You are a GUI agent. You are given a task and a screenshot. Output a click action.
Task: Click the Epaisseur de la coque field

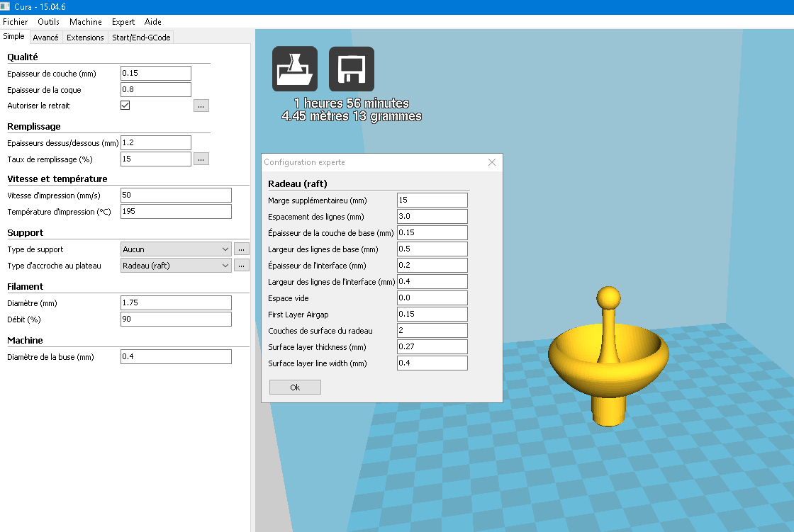(x=156, y=89)
